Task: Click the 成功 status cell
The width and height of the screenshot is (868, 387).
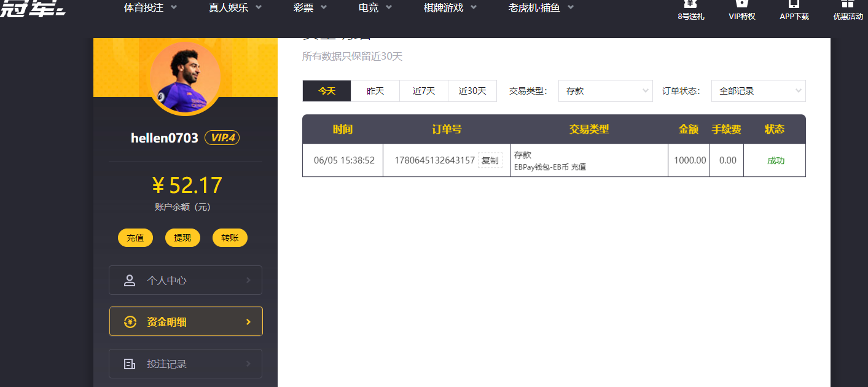Action: (x=776, y=160)
